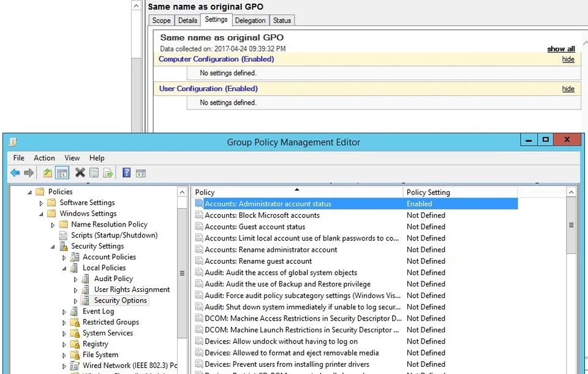Select Devices: Prevent users from installing printer drivers
The height and width of the screenshot is (374, 588).
pyautogui.click(x=287, y=364)
